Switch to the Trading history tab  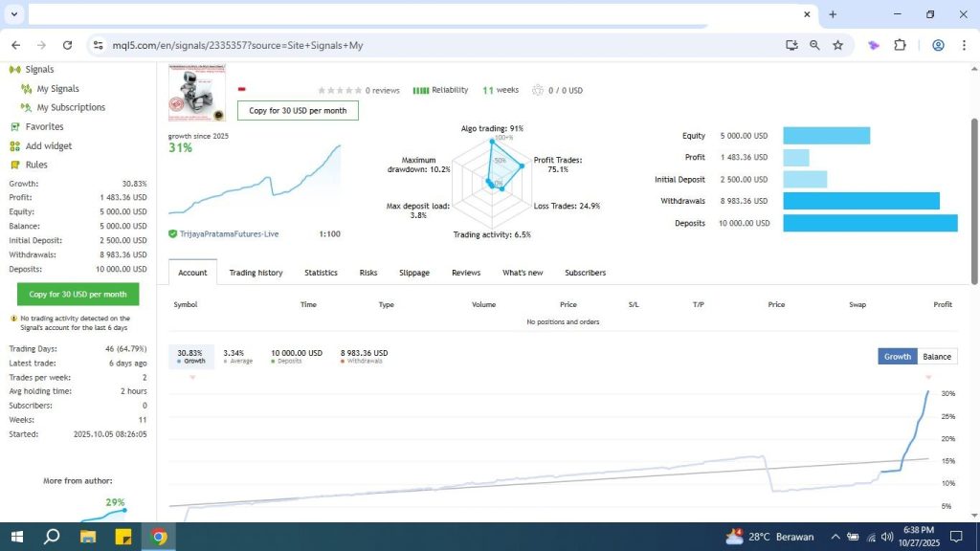pyautogui.click(x=256, y=273)
